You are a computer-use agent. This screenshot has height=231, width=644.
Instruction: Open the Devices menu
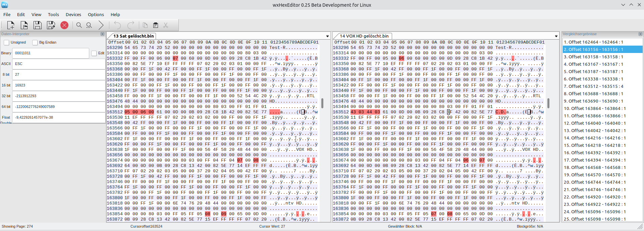73,14
